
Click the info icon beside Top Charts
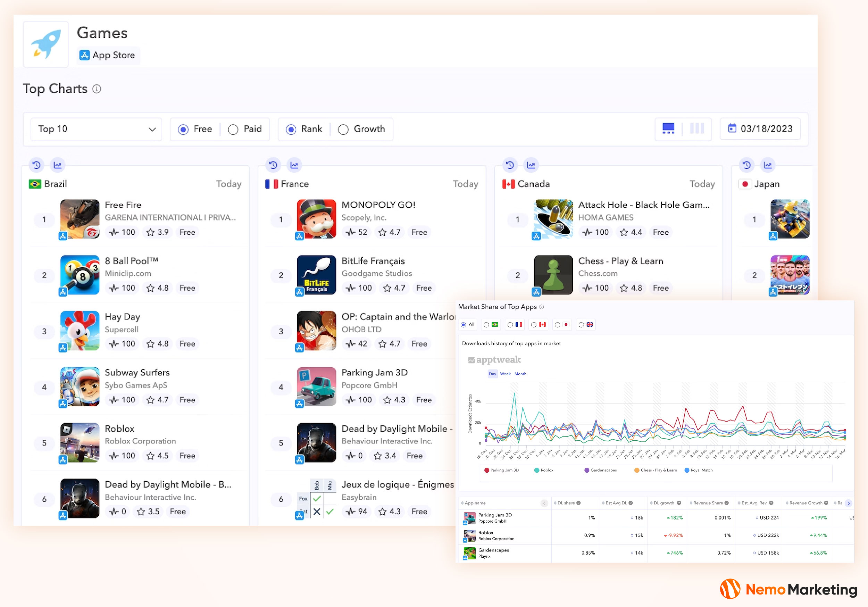point(97,89)
